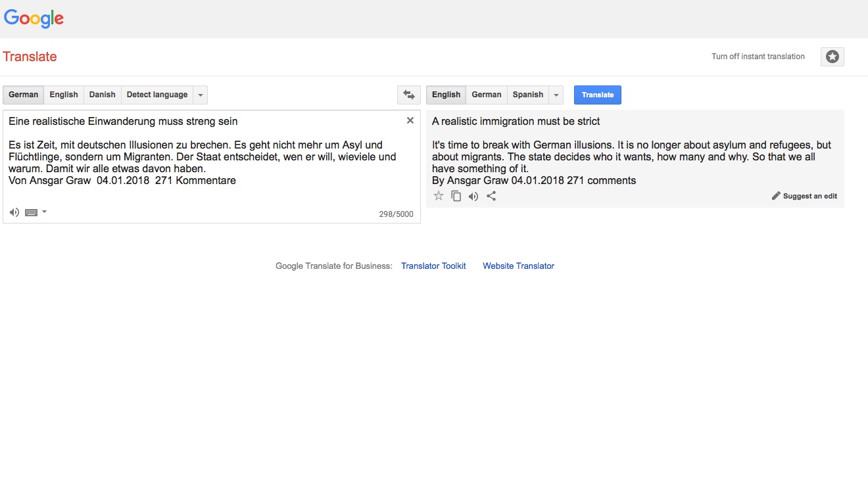This screenshot has width=868, height=493.
Task: Select Danish as source language
Action: [102, 95]
